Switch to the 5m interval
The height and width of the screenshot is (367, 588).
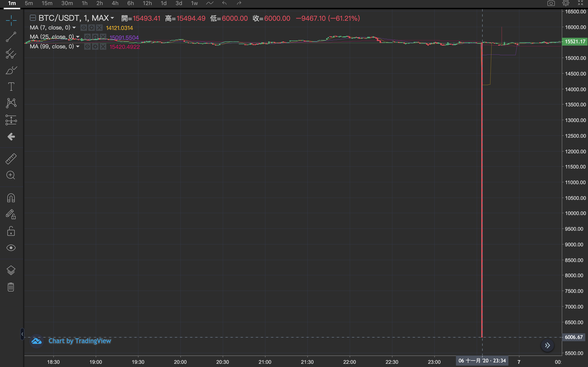coord(29,3)
